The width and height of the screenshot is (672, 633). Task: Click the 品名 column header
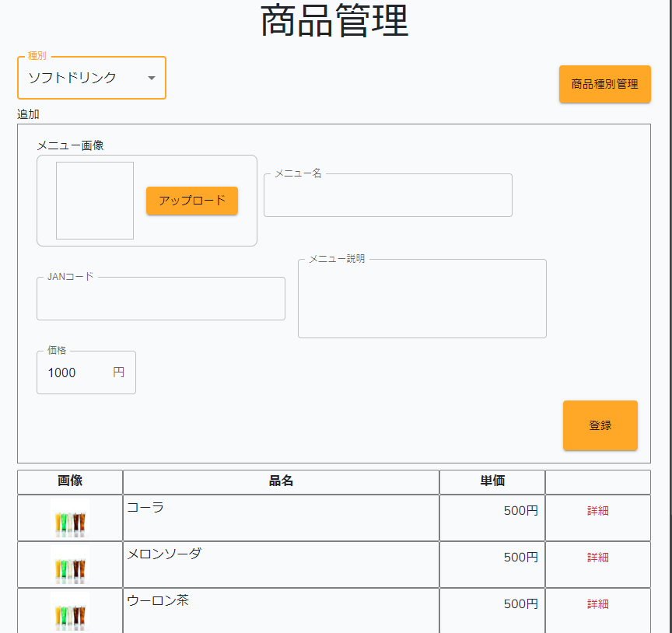[281, 481]
